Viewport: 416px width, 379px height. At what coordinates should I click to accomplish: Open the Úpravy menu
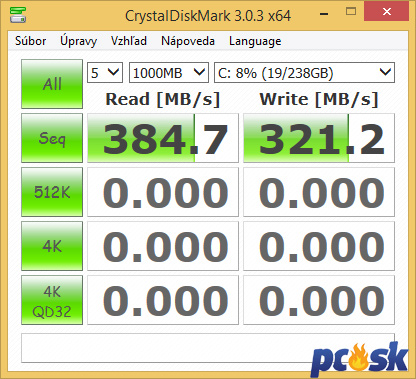click(x=78, y=41)
